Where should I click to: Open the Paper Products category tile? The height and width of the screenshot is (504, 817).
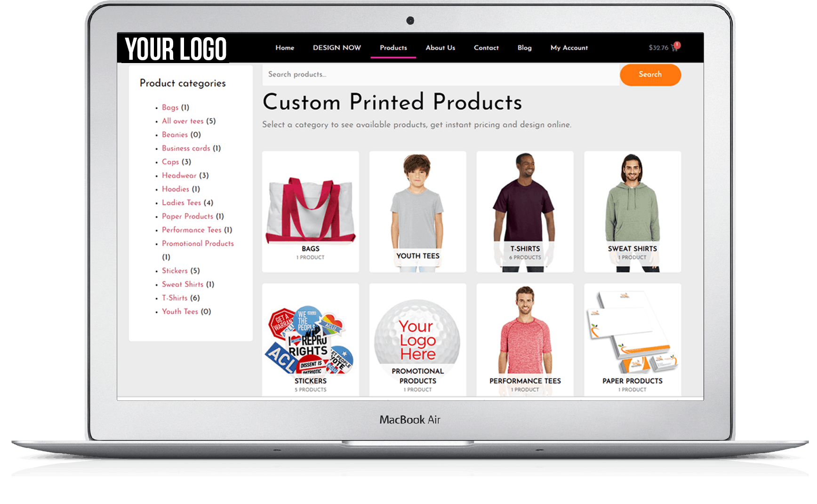(x=633, y=340)
